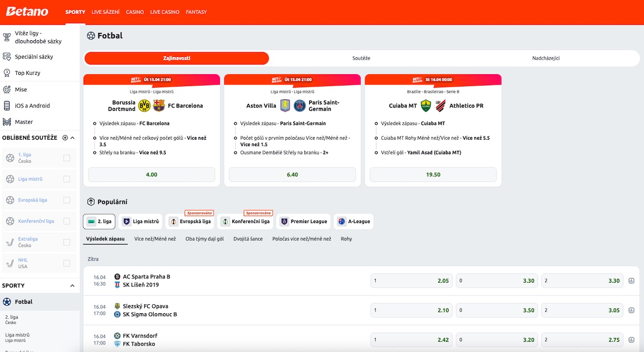Open the Master sidebar icon
Viewport: 644px width, 352px height.
point(7,122)
